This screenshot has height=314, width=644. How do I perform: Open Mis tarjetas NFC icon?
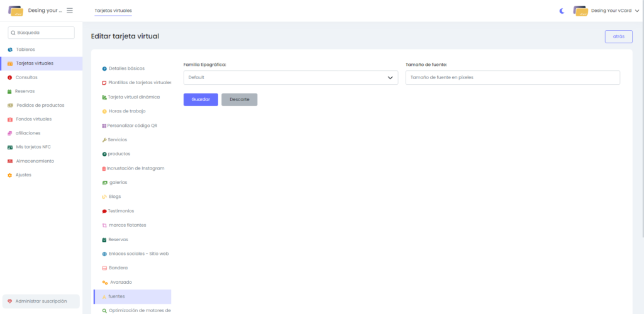click(x=10, y=147)
